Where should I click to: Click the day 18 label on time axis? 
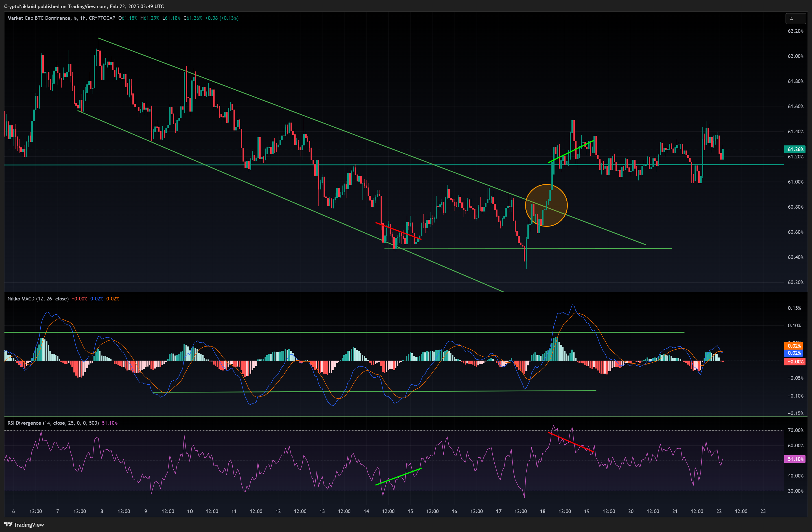click(x=543, y=511)
